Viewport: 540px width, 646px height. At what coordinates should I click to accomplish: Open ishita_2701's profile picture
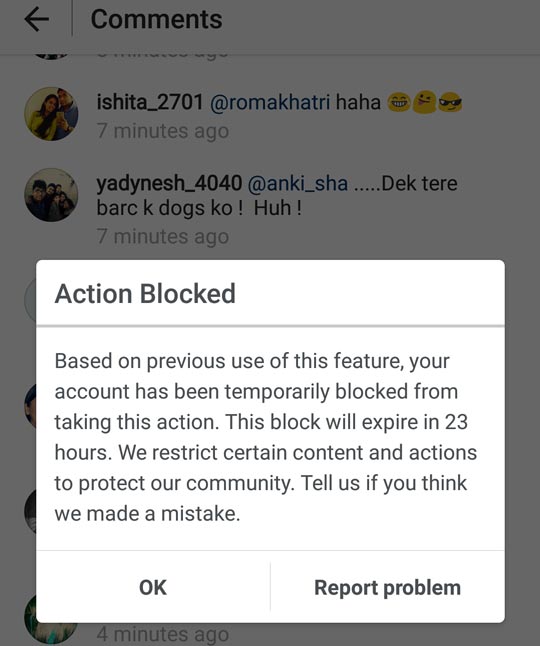pyautogui.click(x=51, y=114)
